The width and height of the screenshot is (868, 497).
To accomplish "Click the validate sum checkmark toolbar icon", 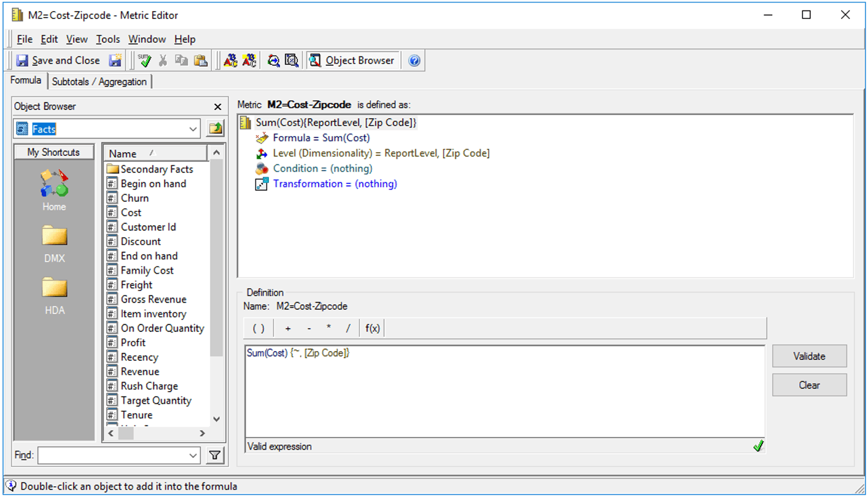I will pyautogui.click(x=145, y=60).
